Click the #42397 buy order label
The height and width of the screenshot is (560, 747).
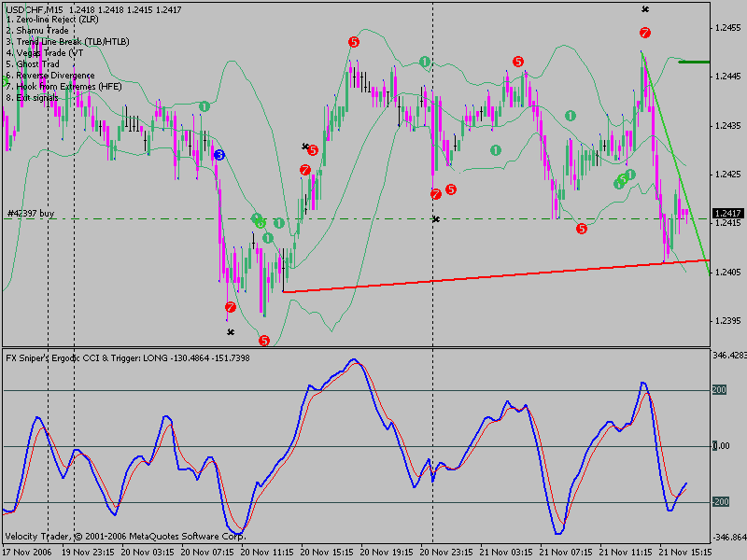(x=31, y=214)
